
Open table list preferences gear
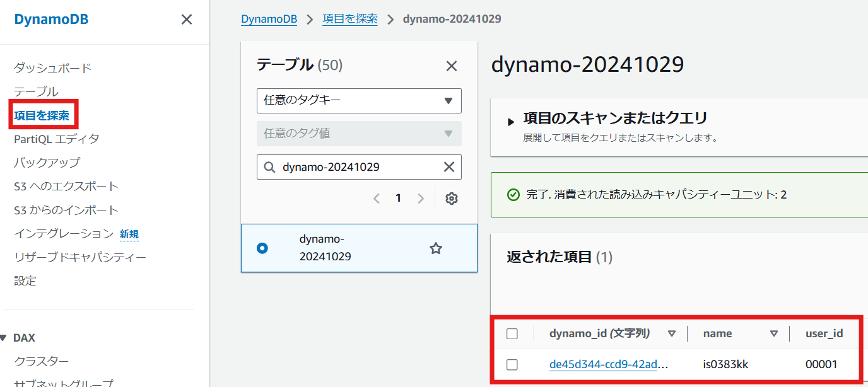coord(452,199)
